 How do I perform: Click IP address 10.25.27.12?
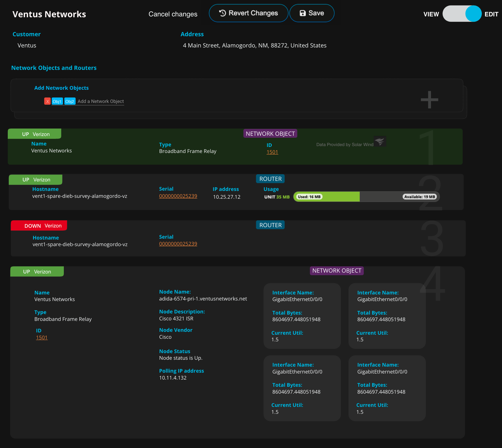pyautogui.click(x=227, y=197)
